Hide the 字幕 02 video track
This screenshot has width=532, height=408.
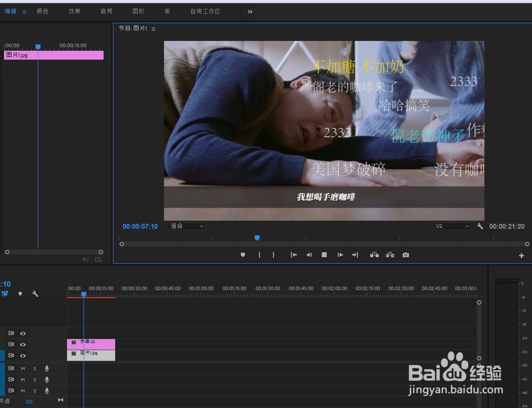(23, 344)
